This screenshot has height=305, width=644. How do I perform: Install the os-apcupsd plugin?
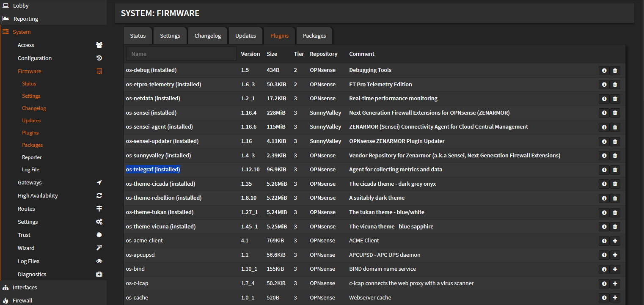(615, 255)
